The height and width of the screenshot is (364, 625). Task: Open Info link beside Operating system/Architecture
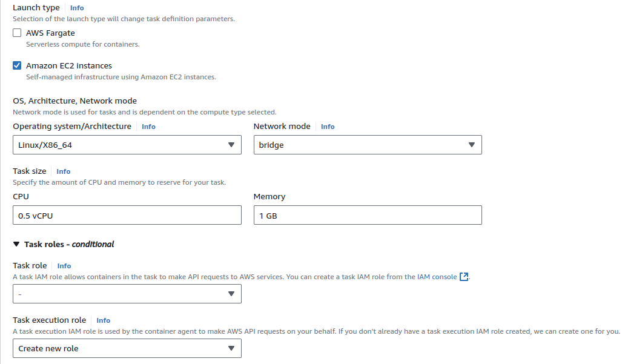[148, 127]
